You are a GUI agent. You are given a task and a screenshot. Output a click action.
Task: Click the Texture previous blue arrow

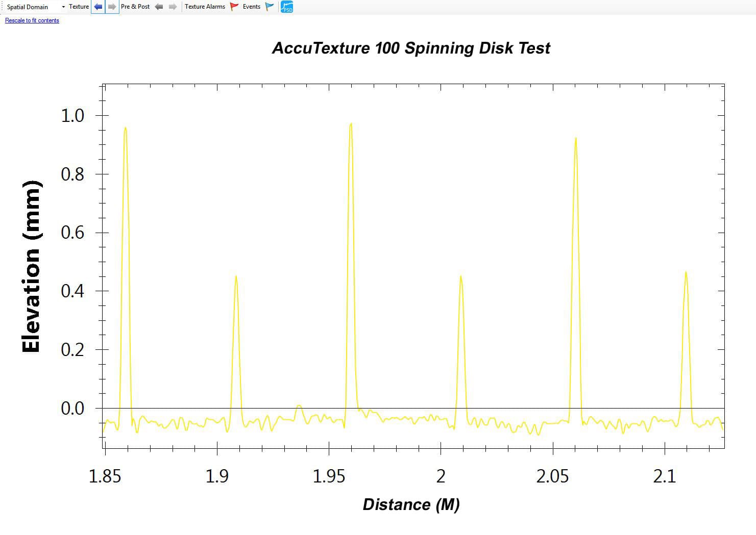[97, 7]
